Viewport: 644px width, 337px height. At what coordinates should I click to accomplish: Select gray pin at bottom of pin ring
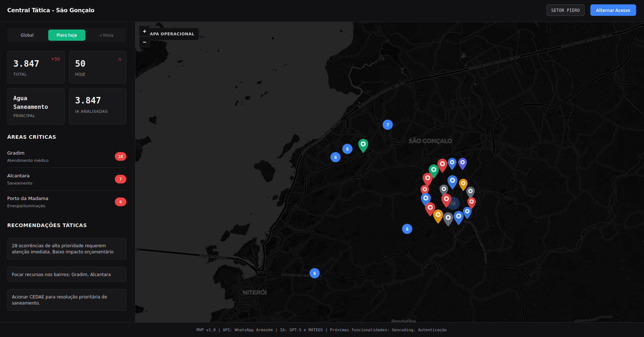[448, 218]
